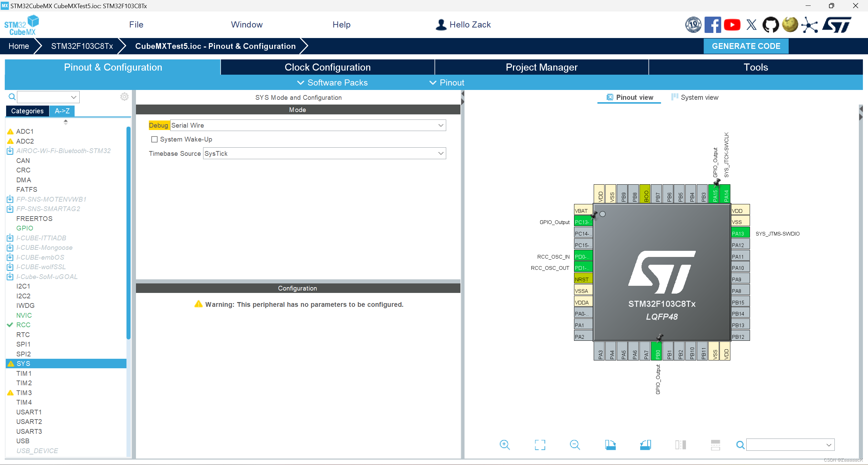868x465 pixels.
Task: Click the pin search magnifier icon
Action: [x=740, y=445]
